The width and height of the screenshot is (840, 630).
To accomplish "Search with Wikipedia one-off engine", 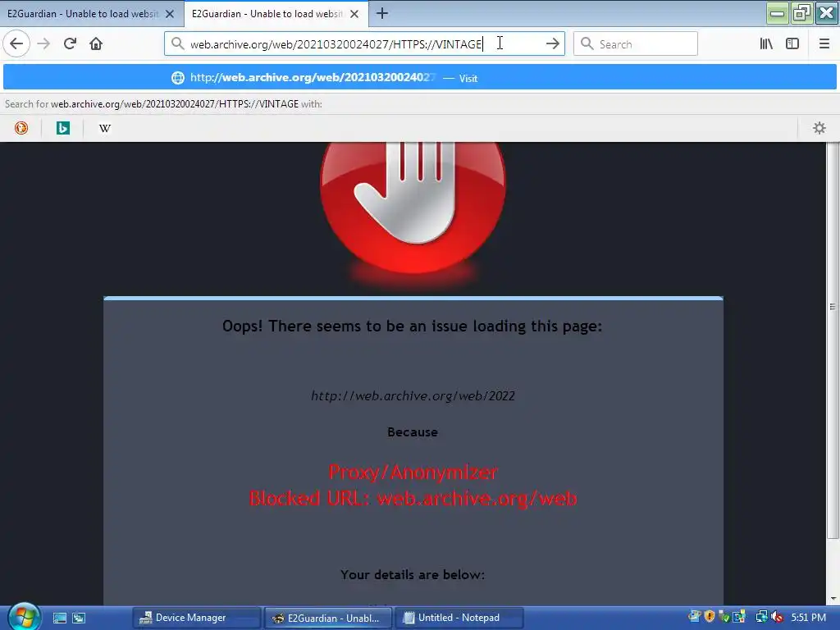I will coord(105,128).
